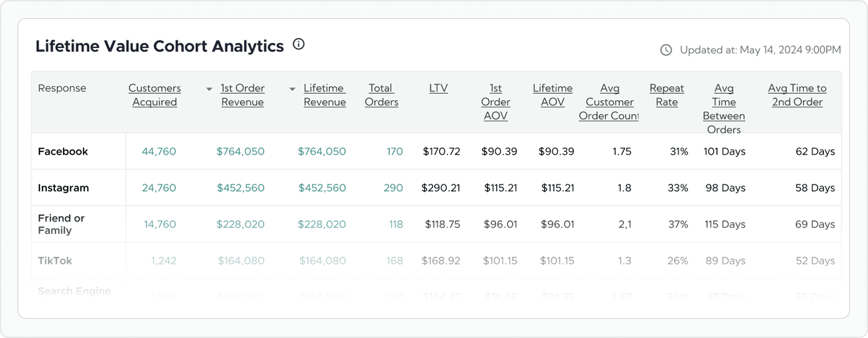Click Lifetime Value Cohort Analytics title
The image size is (868, 338).
[160, 46]
